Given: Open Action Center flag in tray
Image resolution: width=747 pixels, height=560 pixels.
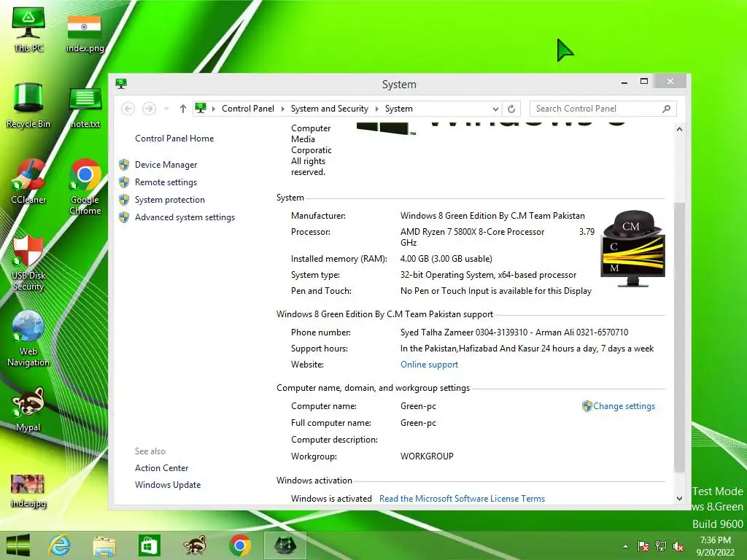Looking at the screenshot, I should pos(643,546).
